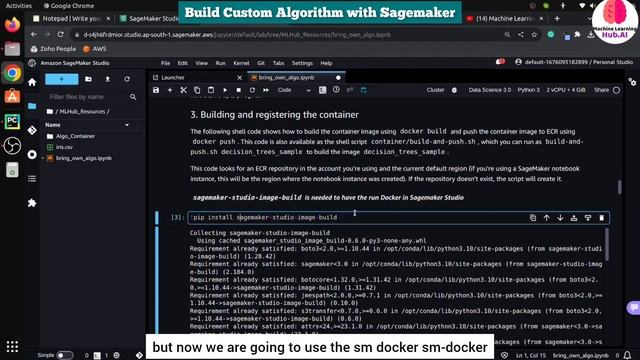Open the Run menu
The height and width of the screenshot is (360, 640).
click(x=220, y=63)
